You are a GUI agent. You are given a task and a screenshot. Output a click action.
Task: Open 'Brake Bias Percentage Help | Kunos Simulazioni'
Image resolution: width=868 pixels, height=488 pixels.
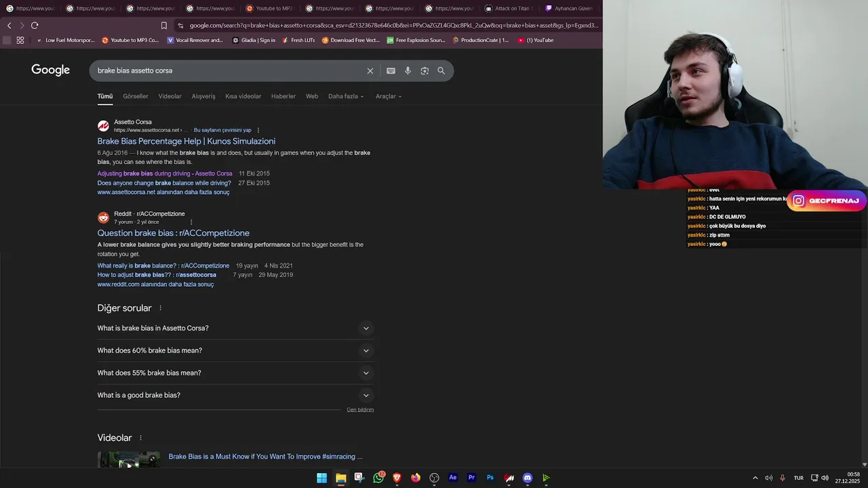186,141
